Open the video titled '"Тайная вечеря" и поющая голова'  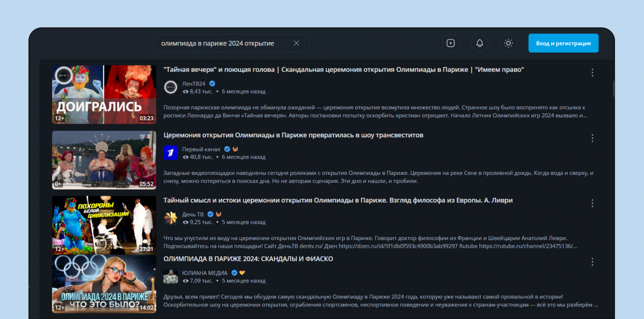(344, 70)
